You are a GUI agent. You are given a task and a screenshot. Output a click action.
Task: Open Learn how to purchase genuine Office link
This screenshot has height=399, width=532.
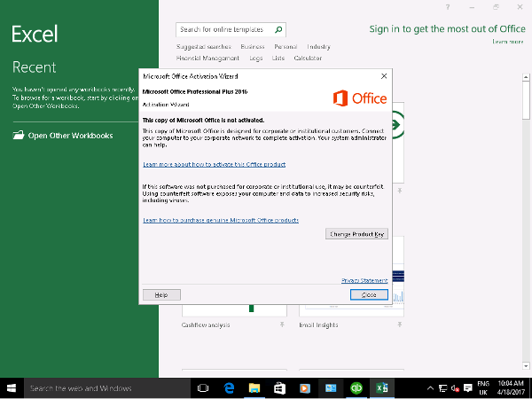tap(221, 221)
